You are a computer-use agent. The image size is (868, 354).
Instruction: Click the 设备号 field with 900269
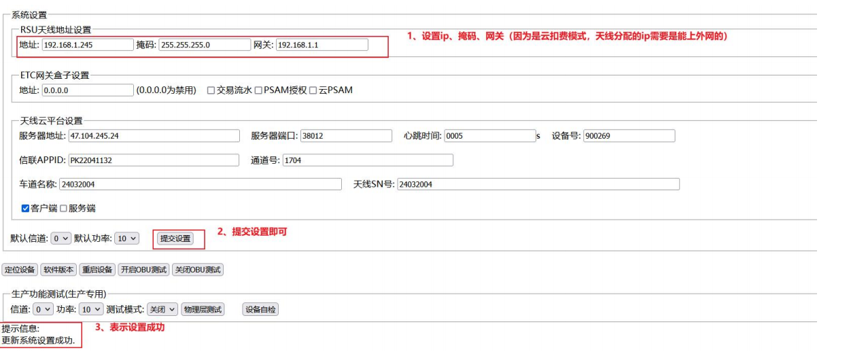(629, 136)
